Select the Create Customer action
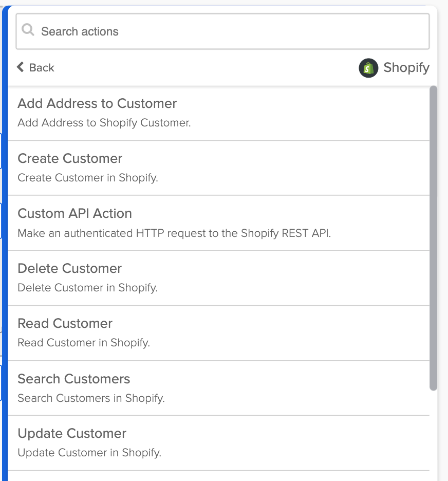Viewport: 448px width, 481px height. coord(70,158)
